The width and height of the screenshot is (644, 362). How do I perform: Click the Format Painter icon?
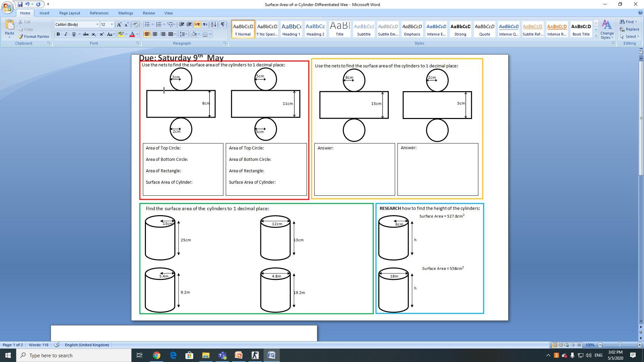[x=21, y=37]
